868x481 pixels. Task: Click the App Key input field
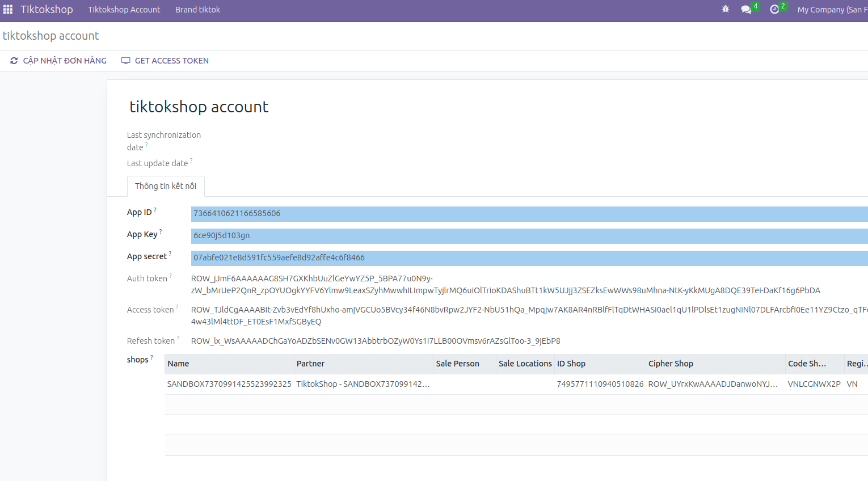click(x=528, y=236)
